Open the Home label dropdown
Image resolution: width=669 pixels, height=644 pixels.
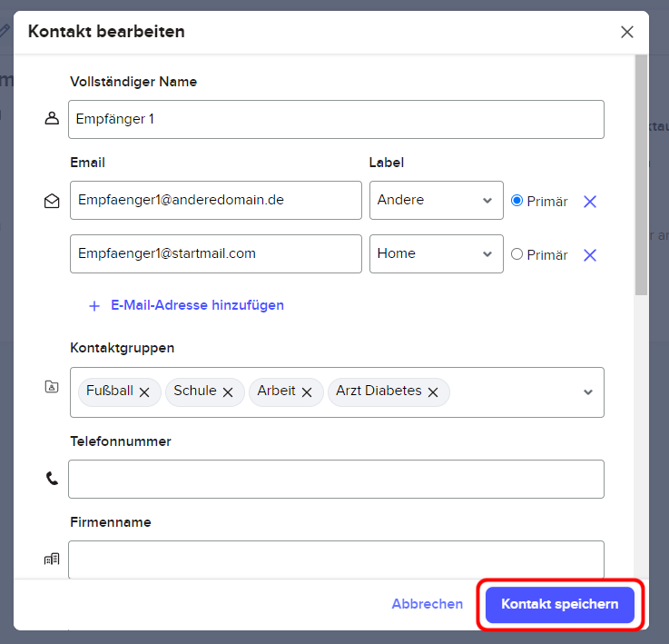436,253
